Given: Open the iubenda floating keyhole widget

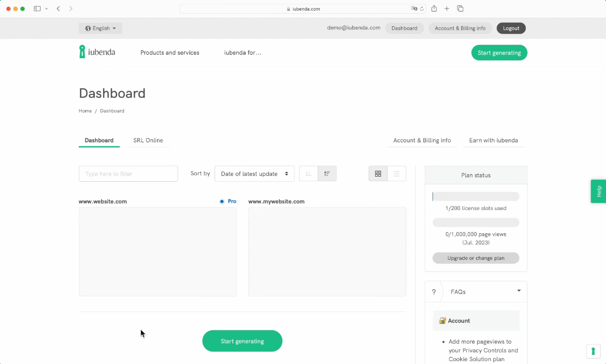Looking at the screenshot, I should (x=593, y=351).
